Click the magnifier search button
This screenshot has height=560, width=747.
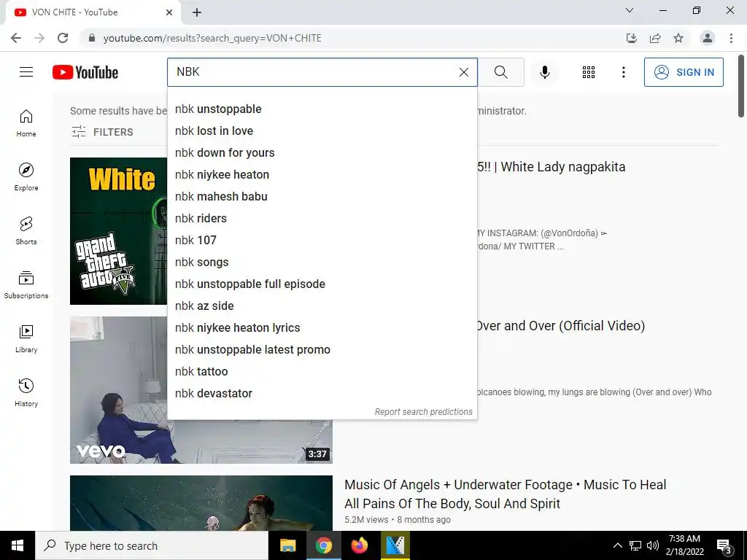click(x=500, y=72)
